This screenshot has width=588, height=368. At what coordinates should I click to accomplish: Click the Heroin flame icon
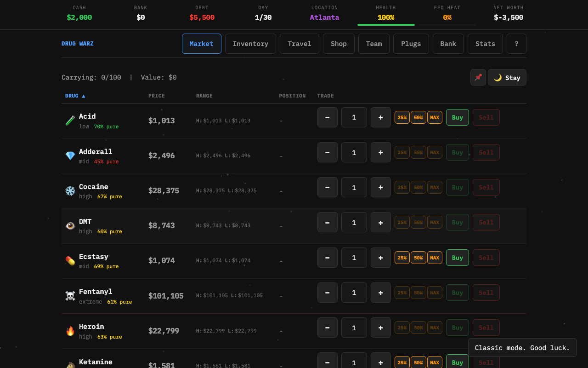pos(70,331)
